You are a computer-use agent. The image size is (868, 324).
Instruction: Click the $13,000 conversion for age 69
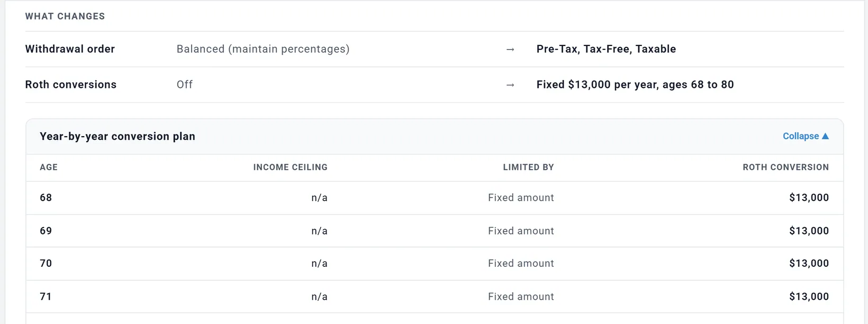point(809,231)
